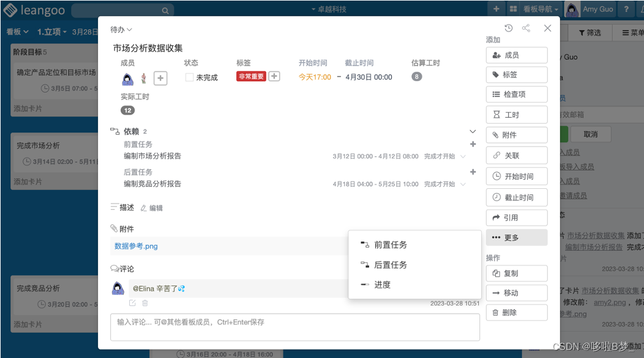Collapse the 依赖 section chevron

click(473, 131)
